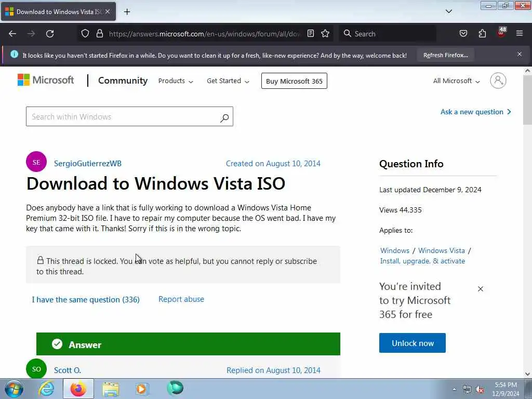This screenshot has height=399, width=532.
Task: Open Windows Media Player from taskbar
Action: [x=142, y=389]
